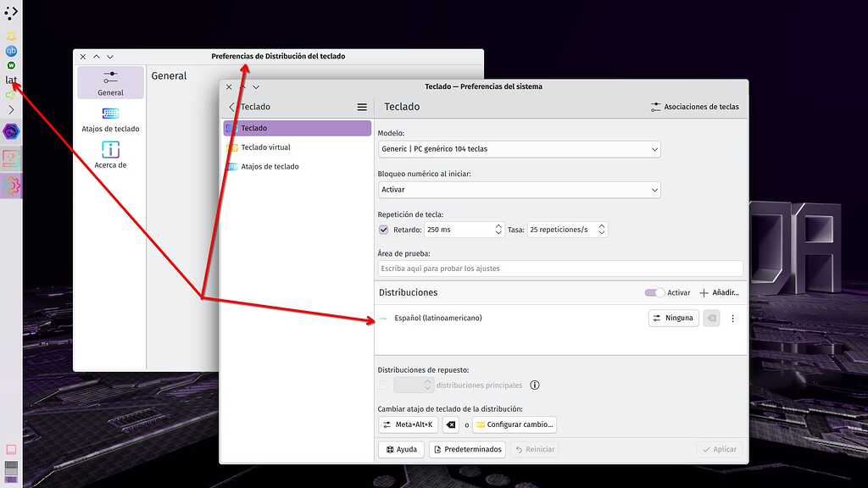Open the Modelo dropdown
Viewport: 868px width, 488px height.
click(x=519, y=149)
